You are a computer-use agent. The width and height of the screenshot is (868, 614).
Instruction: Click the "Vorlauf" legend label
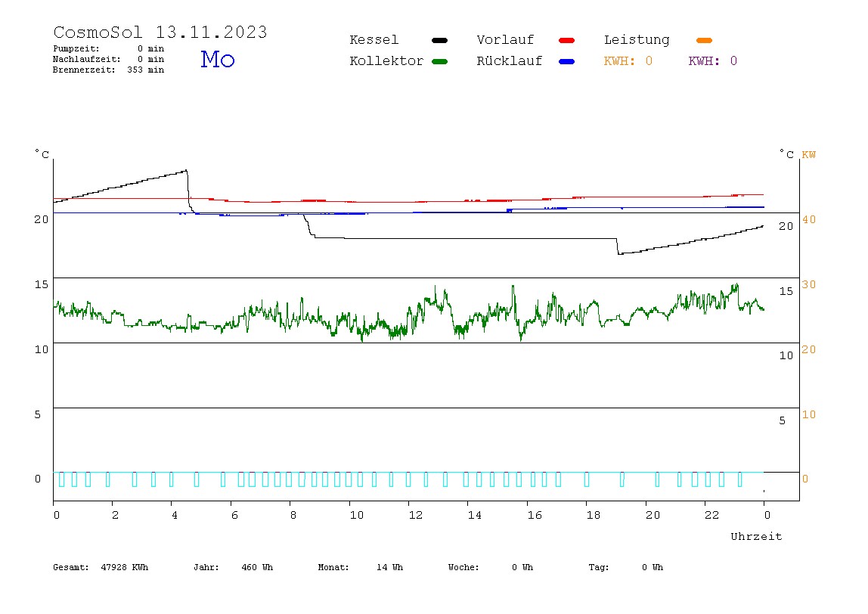coord(505,40)
